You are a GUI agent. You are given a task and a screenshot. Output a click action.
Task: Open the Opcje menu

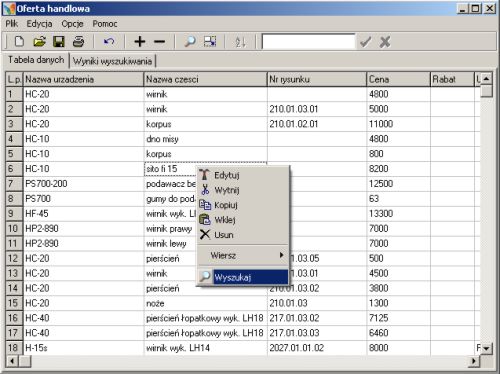[x=72, y=24]
